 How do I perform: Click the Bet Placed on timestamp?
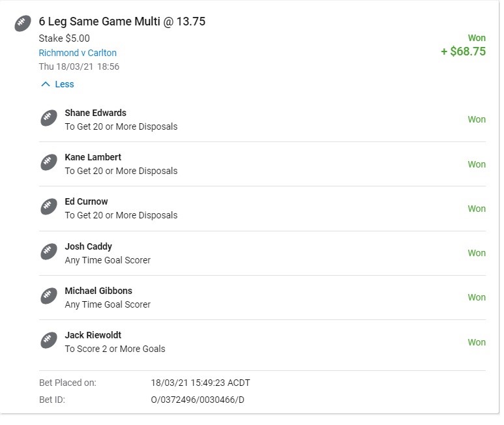200,383
